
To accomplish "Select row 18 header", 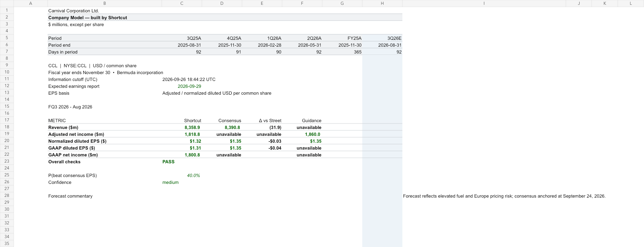I will pos(7,127).
